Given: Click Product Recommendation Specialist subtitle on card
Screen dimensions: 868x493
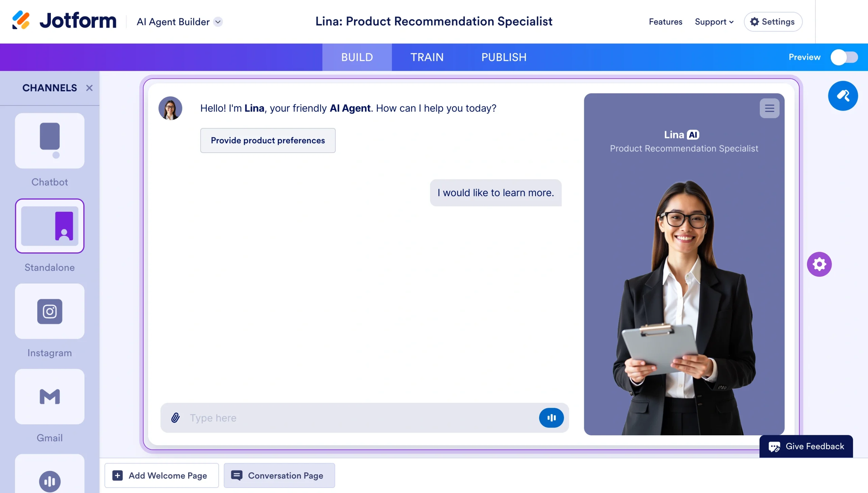Looking at the screenshot, I should pos(684,148).
